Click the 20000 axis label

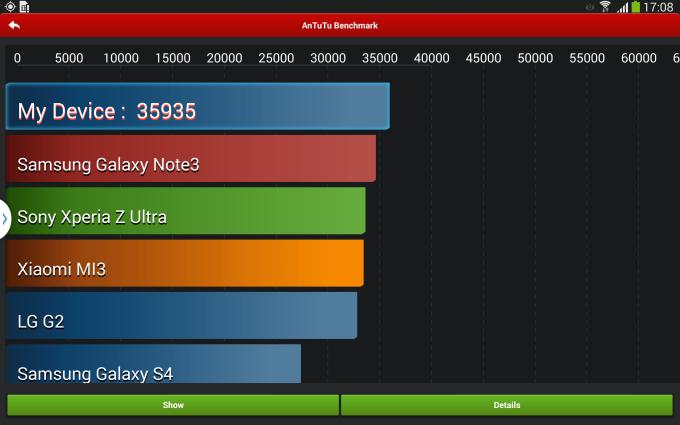click(x=224, y=58)
